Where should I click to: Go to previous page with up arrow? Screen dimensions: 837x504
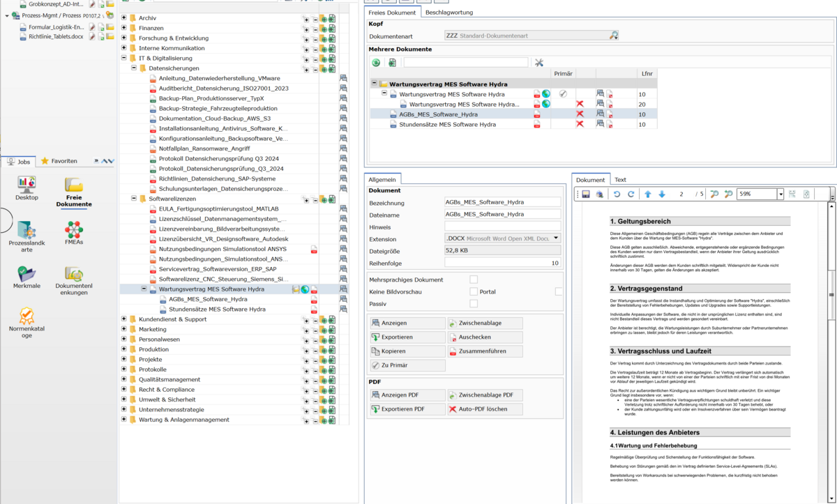[648, 194]
